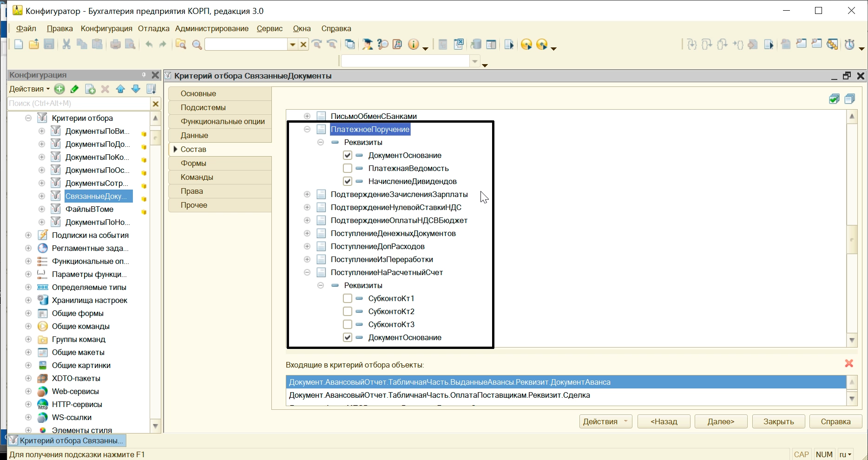Screen dimensions: 868x460
Task: Click the check-all icon above the object list
Action: click(x=834, y=99)
